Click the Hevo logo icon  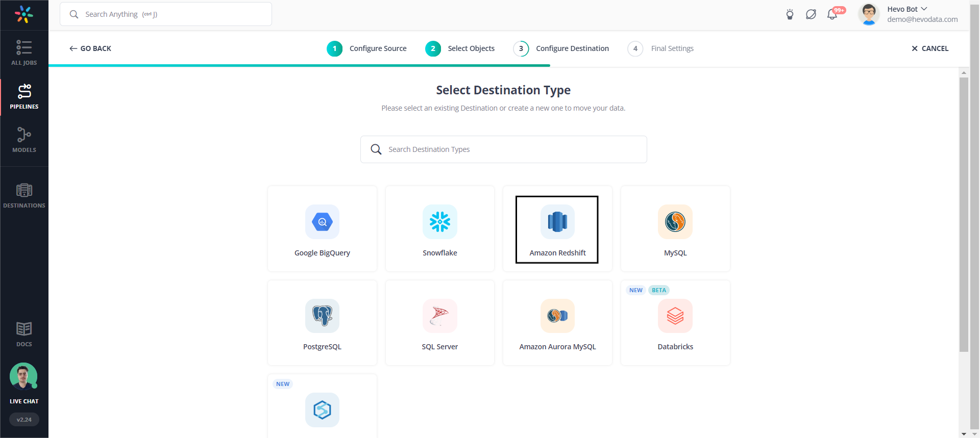[x=24, y=14]
